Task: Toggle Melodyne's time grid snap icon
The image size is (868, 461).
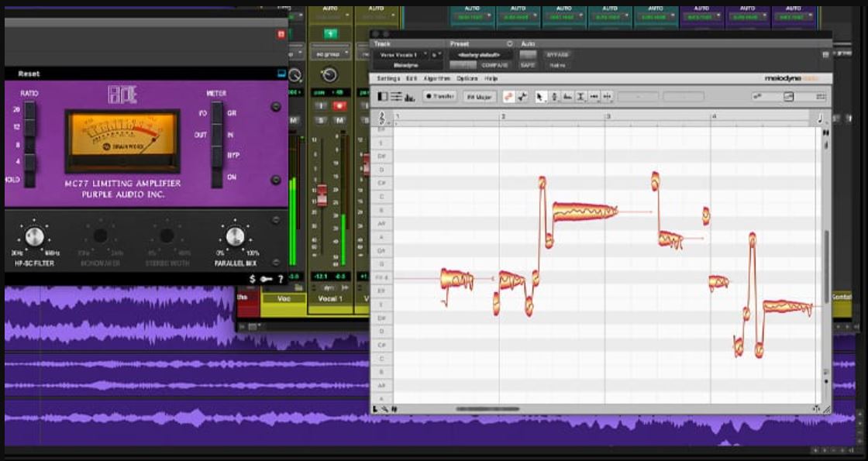Action: [522, 97]
